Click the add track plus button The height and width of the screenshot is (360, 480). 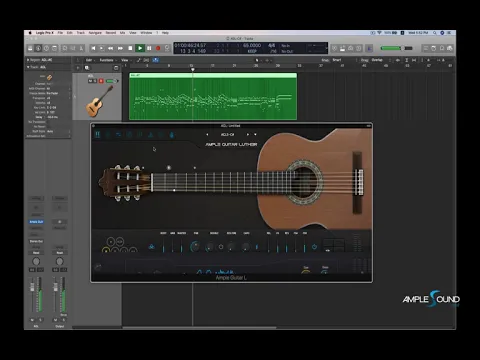click(x=78, y=68)
